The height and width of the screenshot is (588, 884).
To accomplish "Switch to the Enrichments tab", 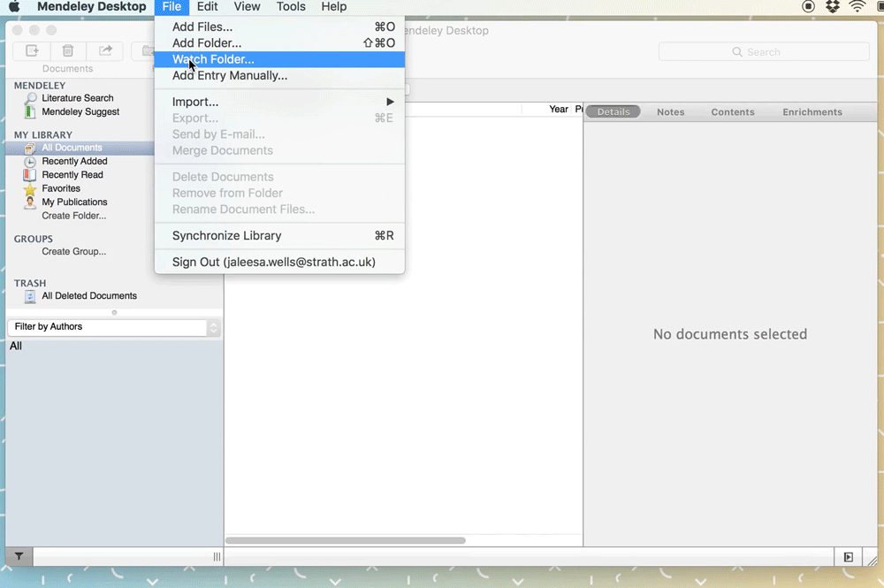I will point(812,111).
